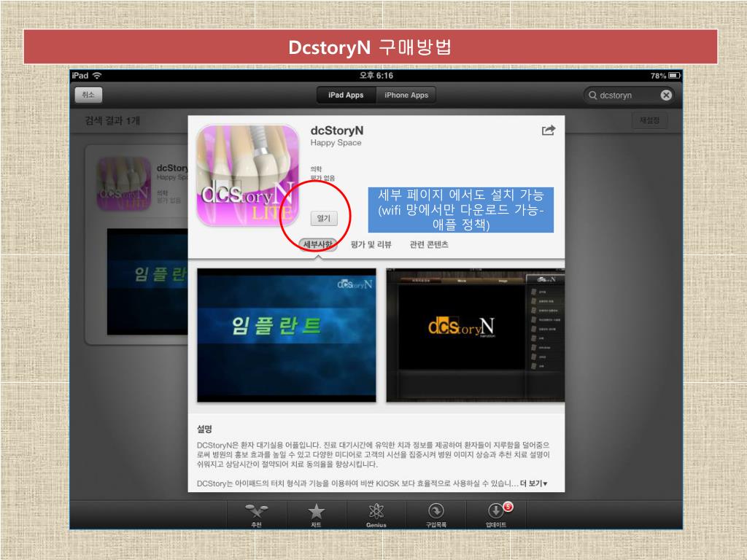Clear the dcstoryn search text
The image size is (747, 560).
tap(666, 96)
